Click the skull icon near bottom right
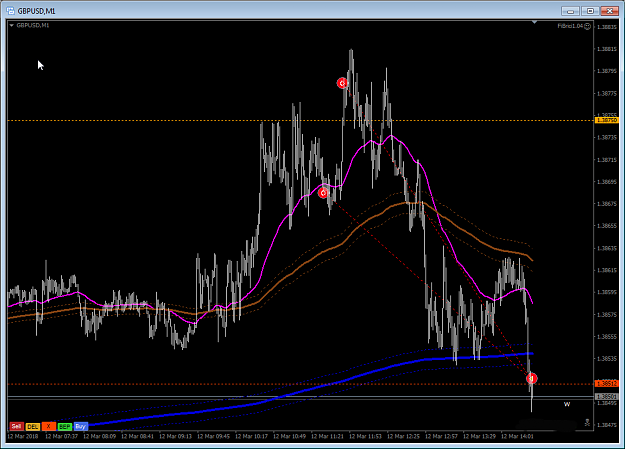Image resolution: width=625 pixels, height=449 pixels. 587,423
